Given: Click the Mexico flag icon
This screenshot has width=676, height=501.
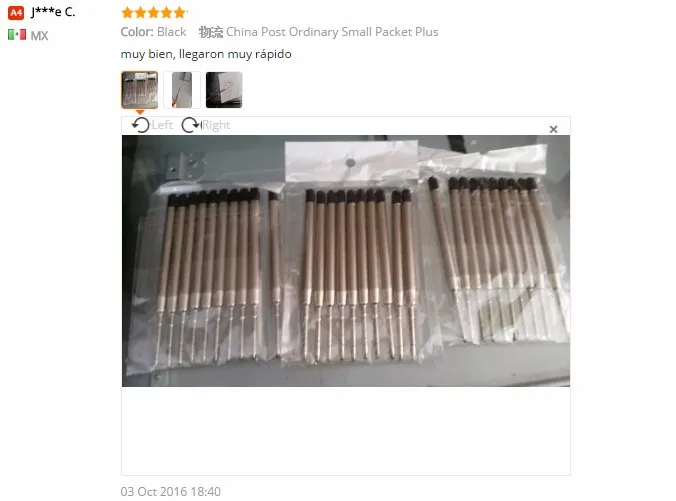Looking at the screenshot, I should click(x=17, y=34).
